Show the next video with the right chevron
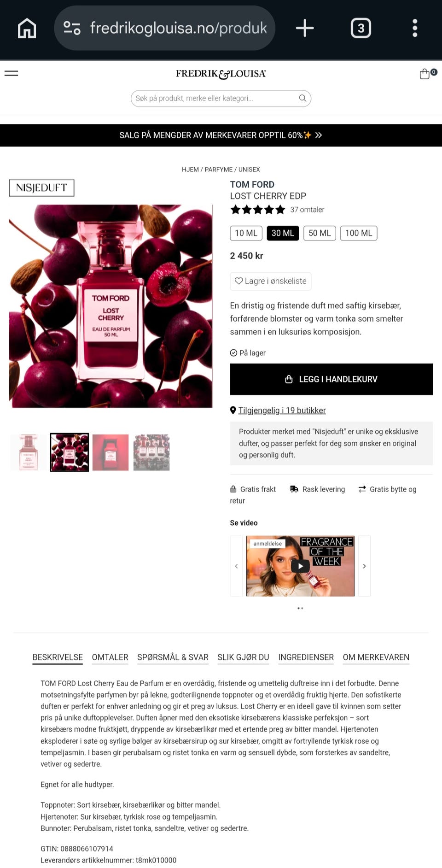 364,566
